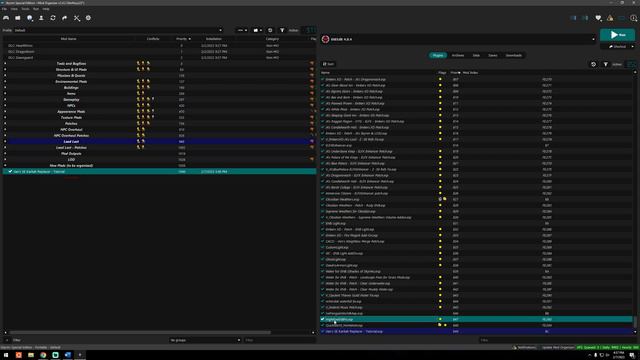Open the game instance manager controller icon
Viewport: 640px width, 360px height.
click(x=6, y=18)
